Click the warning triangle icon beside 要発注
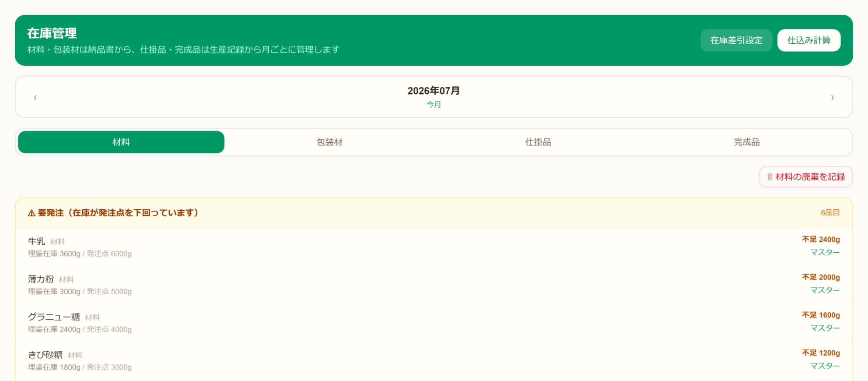The height and width of the screenshot is (381, 868). click(31, 213)
